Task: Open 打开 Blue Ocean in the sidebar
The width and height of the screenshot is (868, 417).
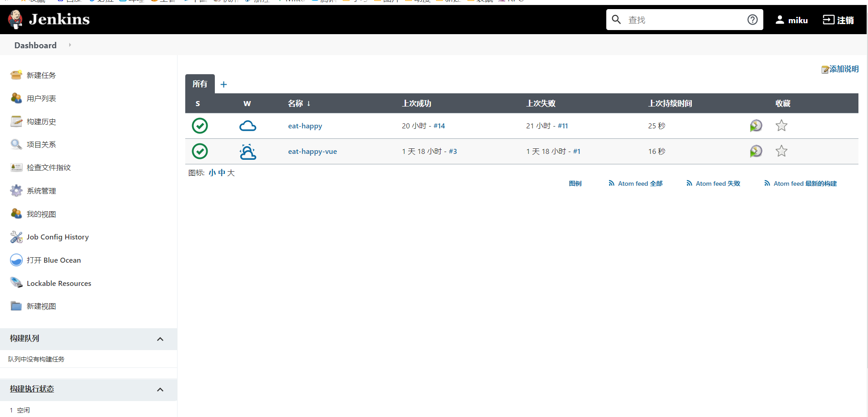Action: pyautogui.click(x=54, y=260)
